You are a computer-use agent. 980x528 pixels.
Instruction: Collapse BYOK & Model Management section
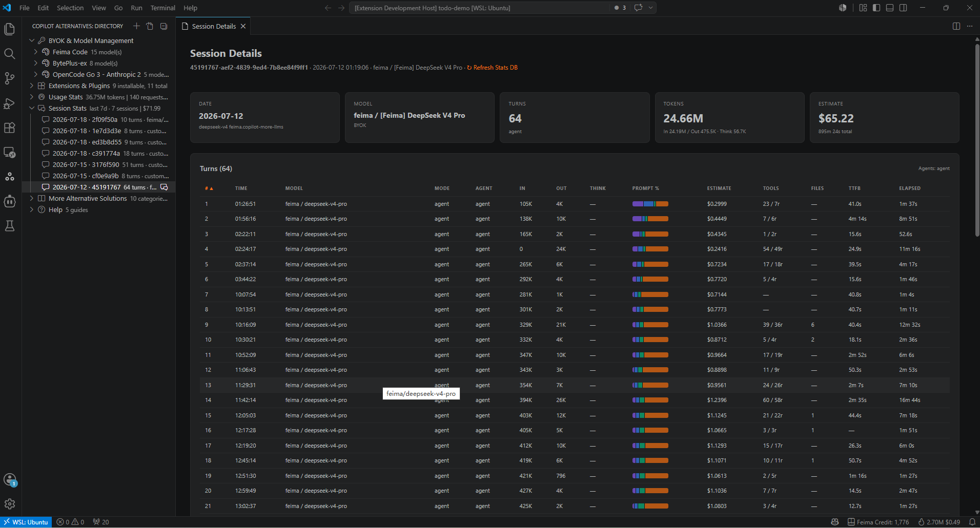[32, 40]
